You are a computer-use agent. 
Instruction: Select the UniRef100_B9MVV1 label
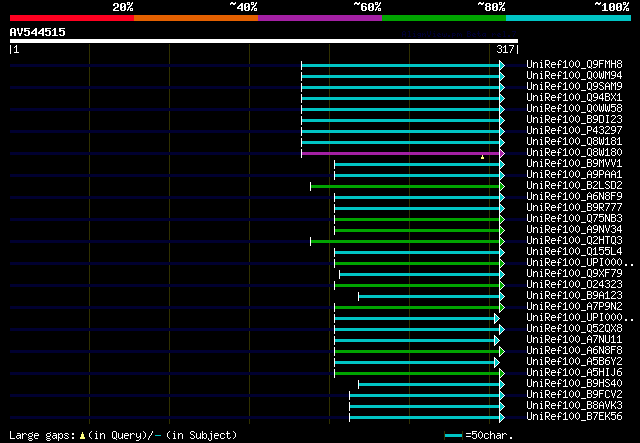[574, 164]
